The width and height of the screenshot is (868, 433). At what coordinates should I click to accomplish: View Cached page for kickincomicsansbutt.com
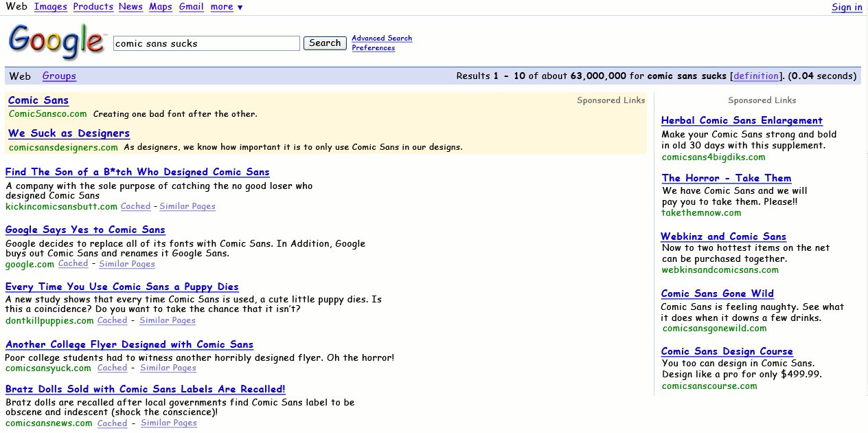135,206
